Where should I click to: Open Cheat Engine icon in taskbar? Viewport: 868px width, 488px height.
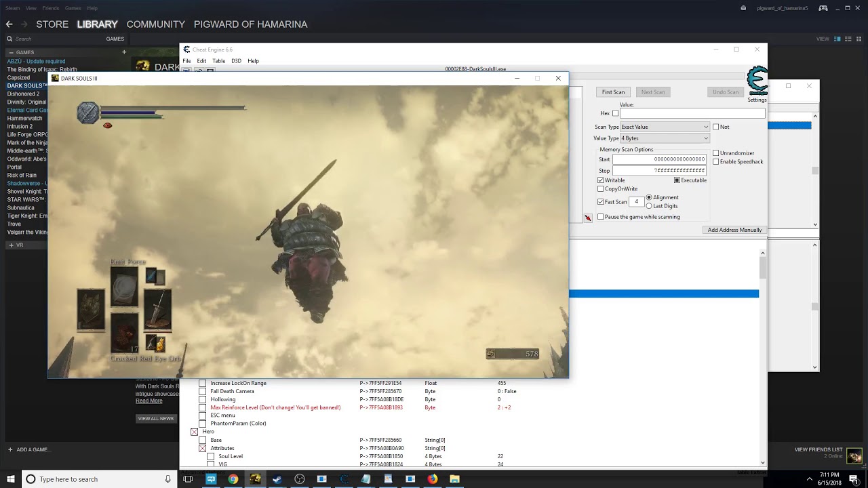click(344, 479)
